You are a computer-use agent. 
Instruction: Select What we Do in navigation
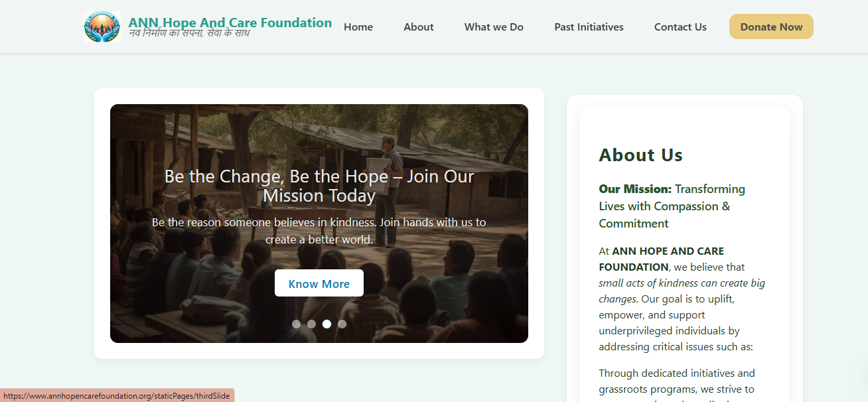[494, 27]
